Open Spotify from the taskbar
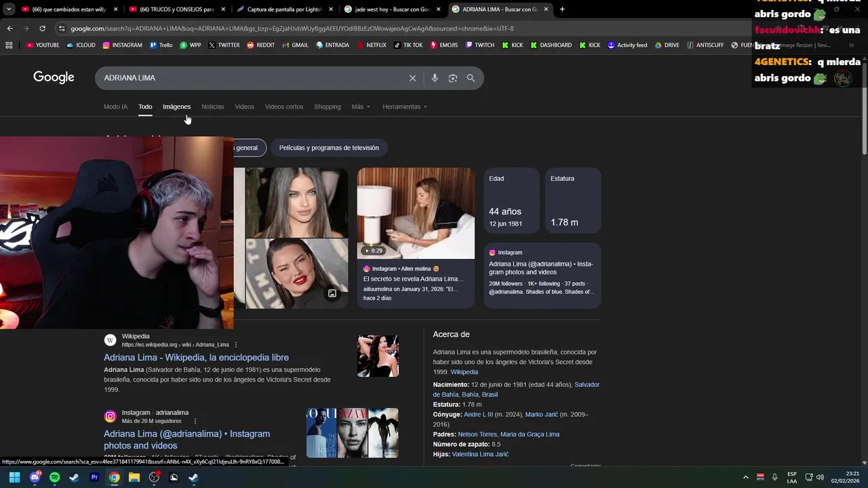Screen dimensions: 868x488 (x=54, y=477)
